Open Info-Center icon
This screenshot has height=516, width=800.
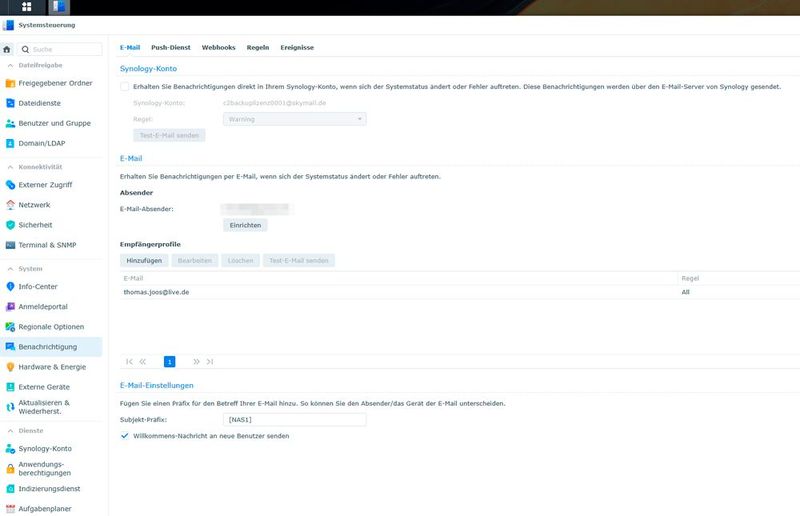point(10,286)
